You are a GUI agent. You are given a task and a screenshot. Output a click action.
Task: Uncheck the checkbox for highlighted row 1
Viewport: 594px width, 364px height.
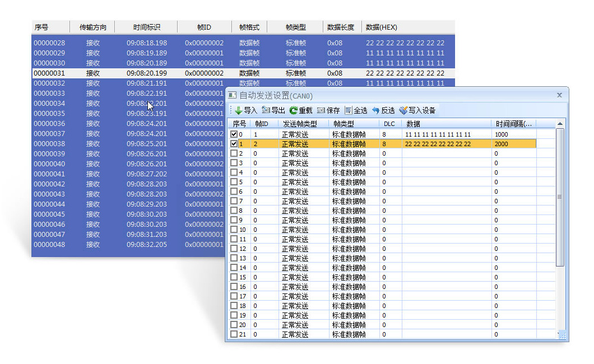pos(234,144)
